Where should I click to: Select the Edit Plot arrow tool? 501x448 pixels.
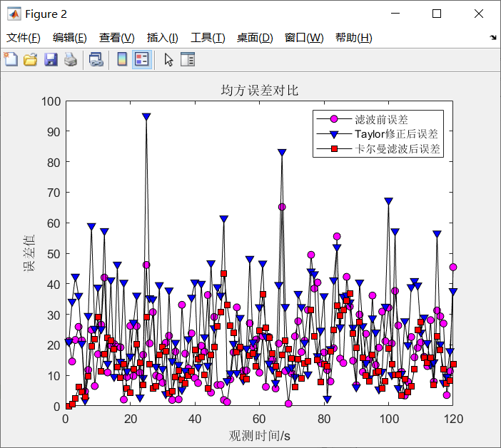[x=168, y=59]
